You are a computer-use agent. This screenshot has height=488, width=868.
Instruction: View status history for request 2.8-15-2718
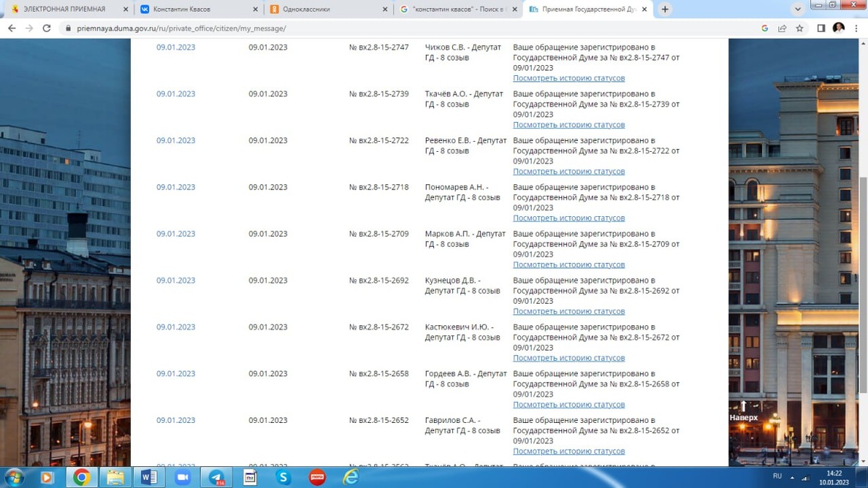click(569, 218)
